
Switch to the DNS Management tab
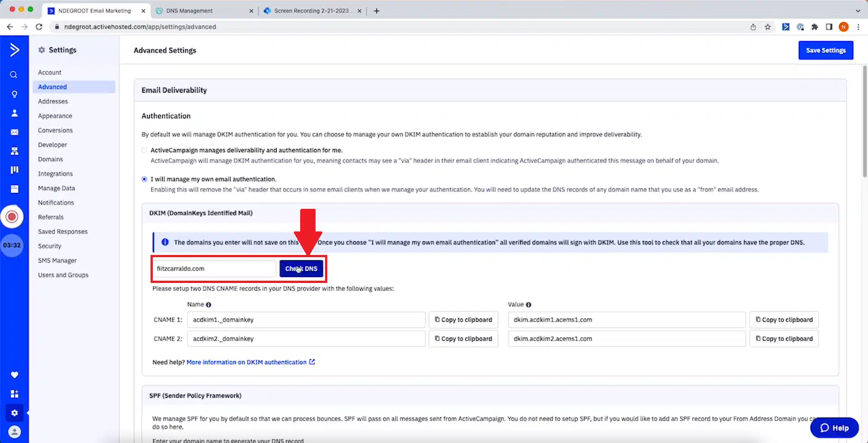point(189,11)
